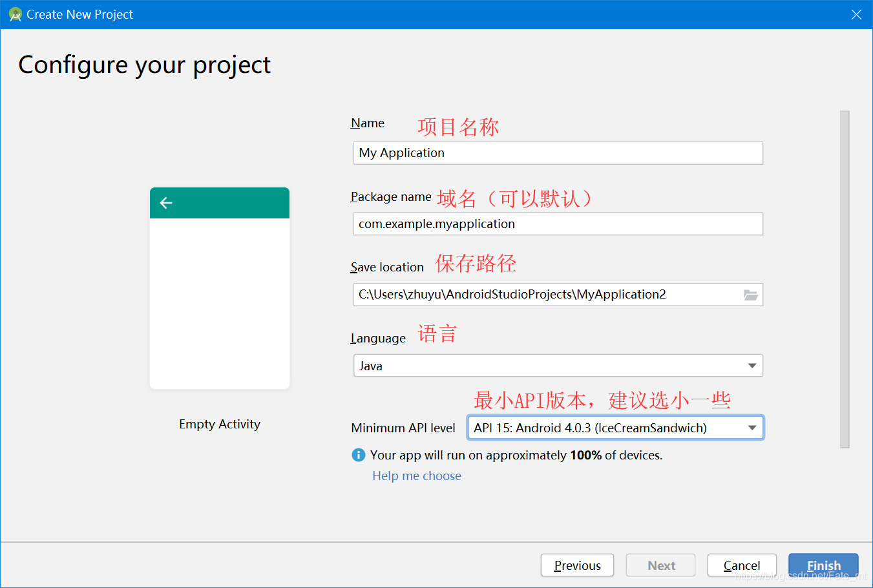Click the Empty Activity caption
Viewport: 873px width, 588px height.
(x=220, y=424)
